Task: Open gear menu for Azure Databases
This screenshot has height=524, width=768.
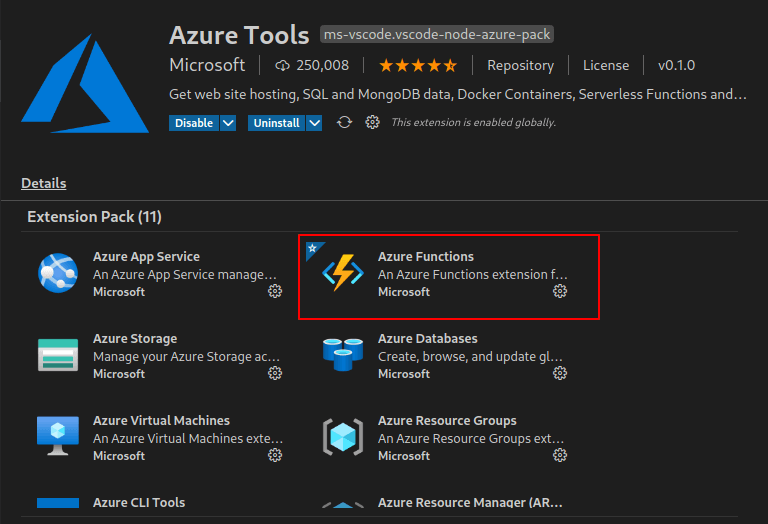Action: tap(560, 373)
